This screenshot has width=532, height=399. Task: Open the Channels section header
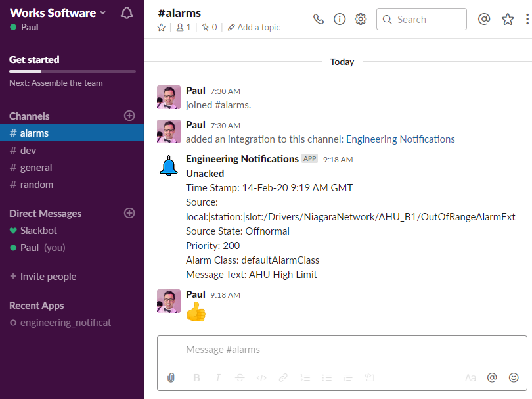(x=30, y=116)
